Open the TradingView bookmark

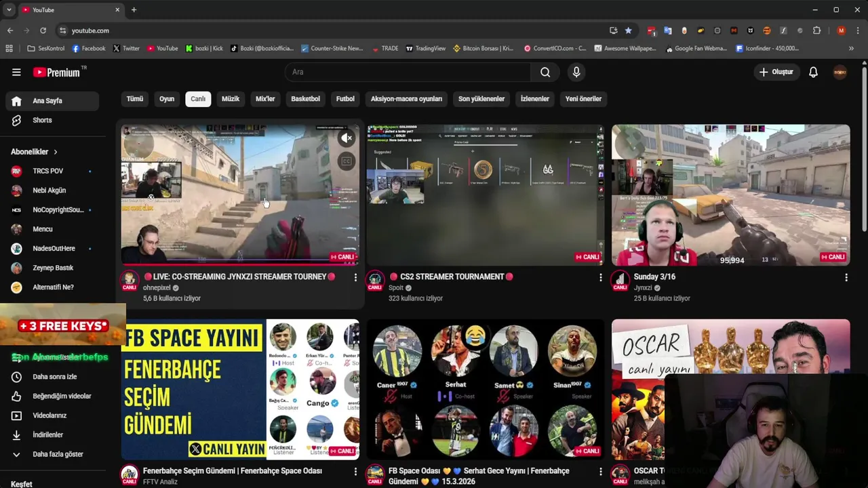click(425, 48)
